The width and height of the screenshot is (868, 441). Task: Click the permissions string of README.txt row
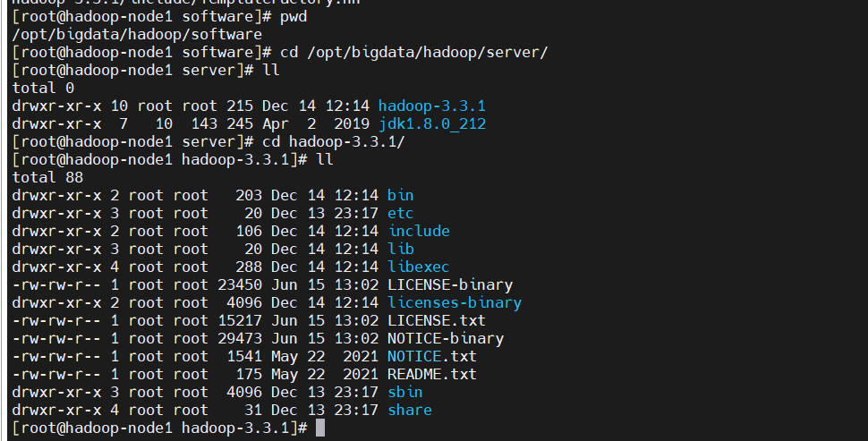56,374
